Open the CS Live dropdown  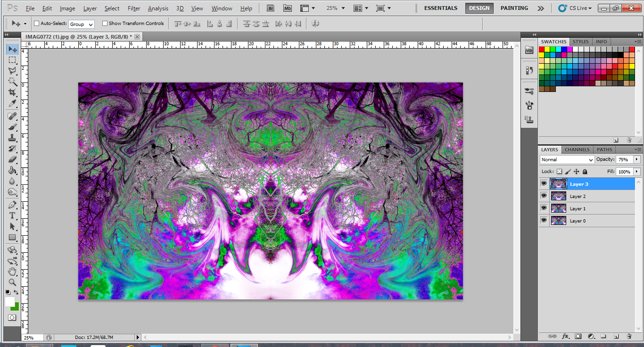coord(575,8)
